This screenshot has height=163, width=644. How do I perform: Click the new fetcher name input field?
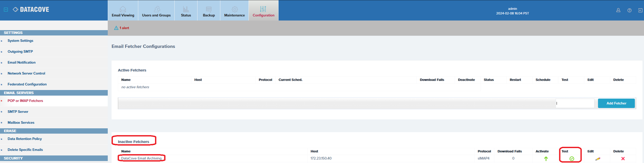point(575,103)
